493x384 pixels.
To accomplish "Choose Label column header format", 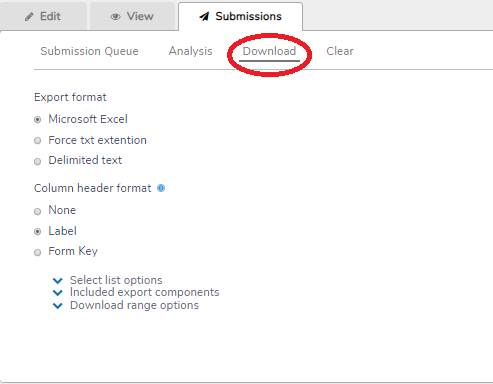I will 38,232.
